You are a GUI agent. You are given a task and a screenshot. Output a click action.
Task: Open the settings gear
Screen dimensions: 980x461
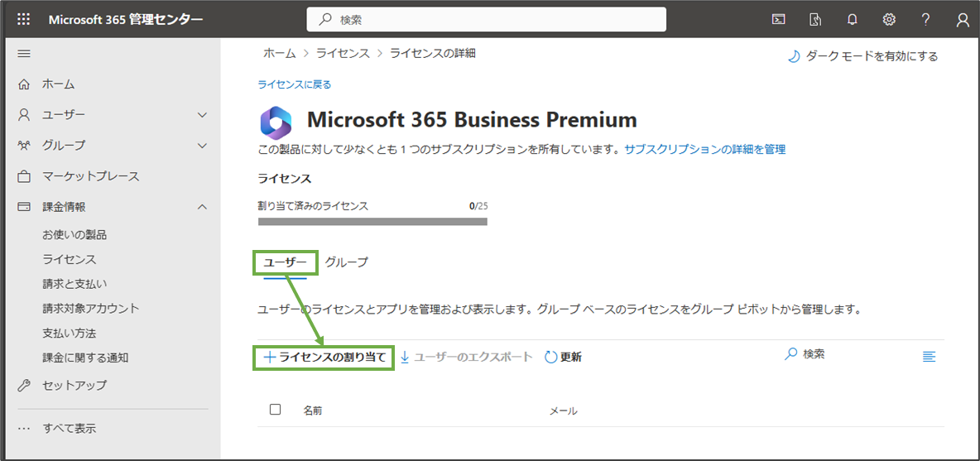(889, 19)
